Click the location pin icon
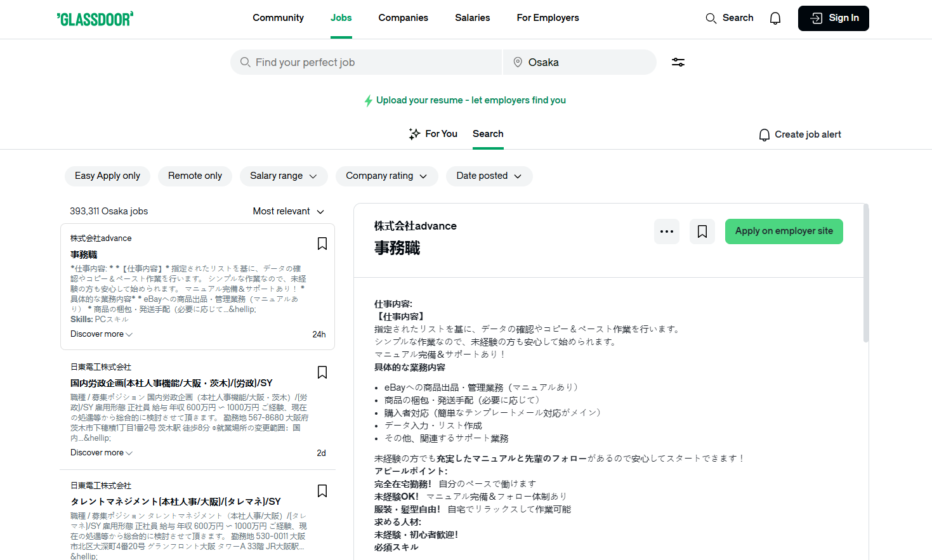The width and height of the screenshot is (932, 560). click(518, 62)
